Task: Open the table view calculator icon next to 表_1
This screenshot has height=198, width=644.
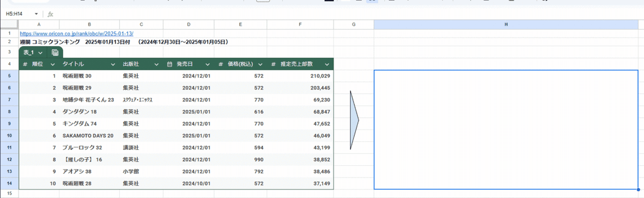Action: (x=55, y=53)
